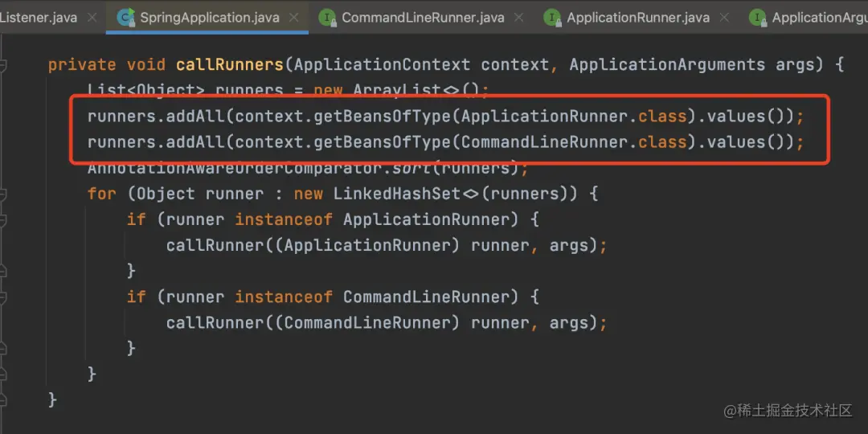The image size is (868, 434).
Task: Close the Listener.java tab
Action: point(92,17)
